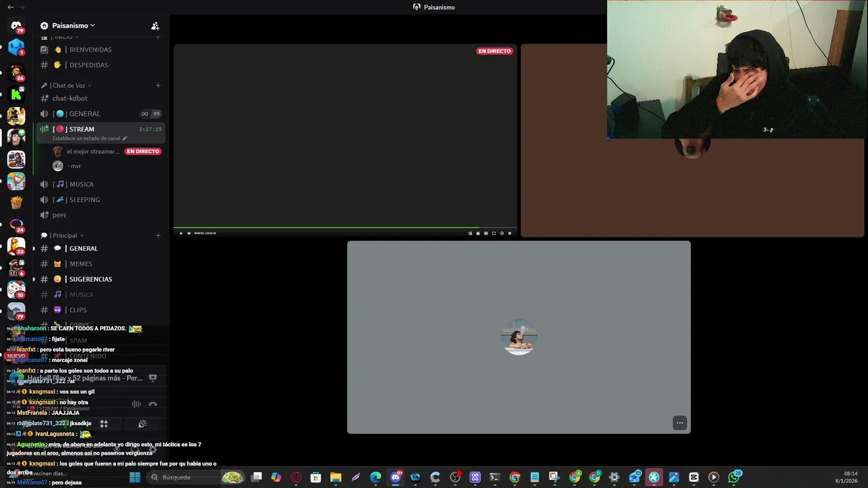Image resolution: width=868 pixels, height=488 pixels.
Task: Seek on the green stream progress bar
Action: (345, 228)
